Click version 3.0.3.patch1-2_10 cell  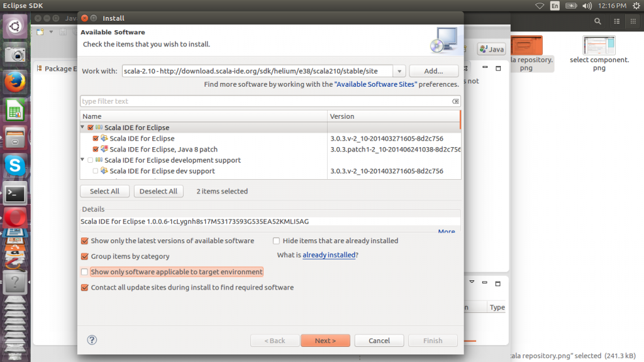pos(395,150)
